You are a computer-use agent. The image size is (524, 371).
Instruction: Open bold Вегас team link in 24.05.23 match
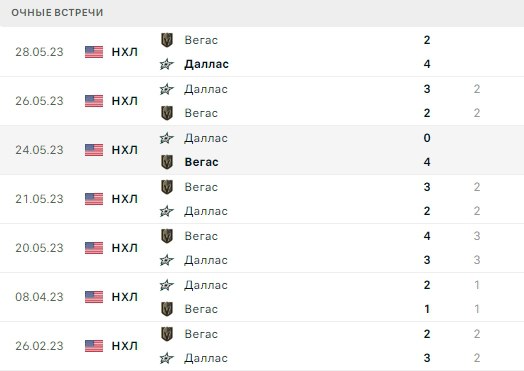click(202, 162)
